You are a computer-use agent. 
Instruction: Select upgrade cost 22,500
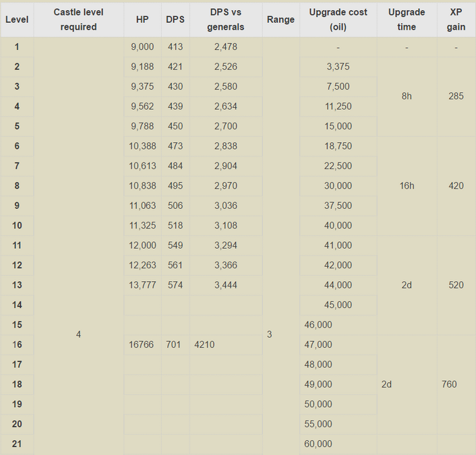[x=338, y=166]
